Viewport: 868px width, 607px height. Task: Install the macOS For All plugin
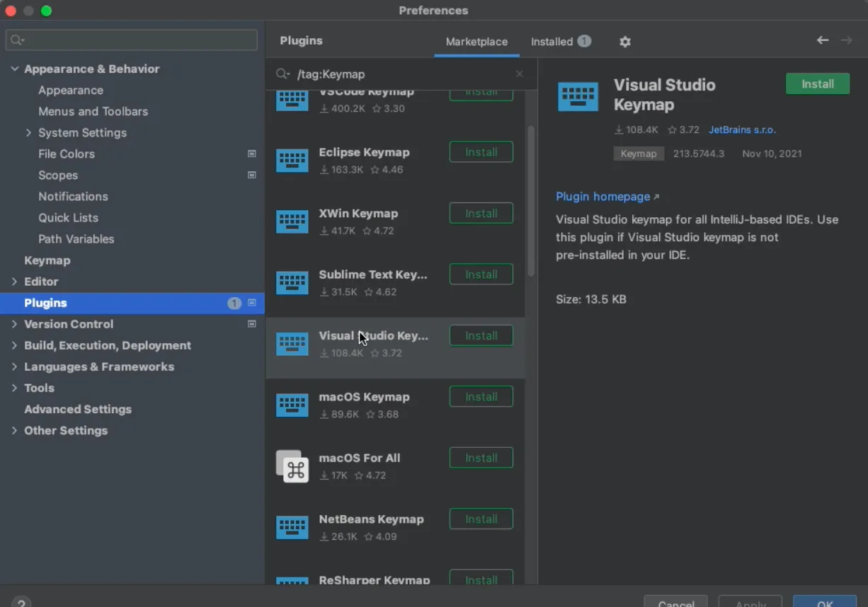pos(481,458)
